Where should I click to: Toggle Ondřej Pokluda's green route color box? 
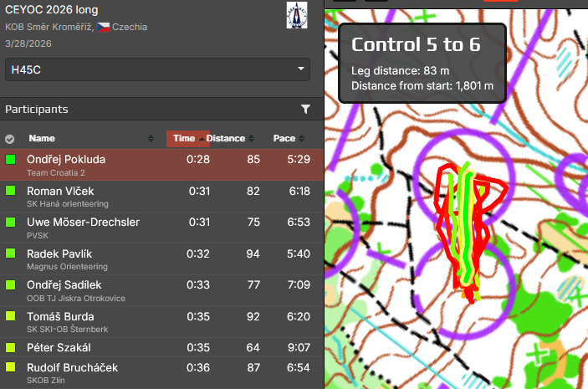point(11,159)
